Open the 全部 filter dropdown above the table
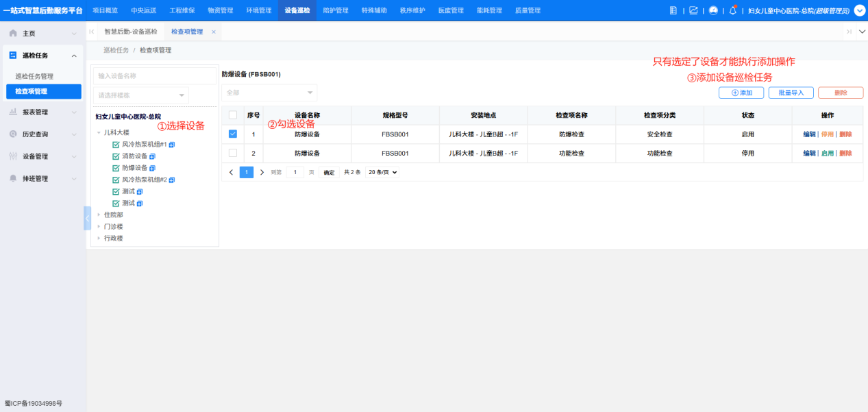The width and height of the screenshot is (868, 412). point(269,93)
